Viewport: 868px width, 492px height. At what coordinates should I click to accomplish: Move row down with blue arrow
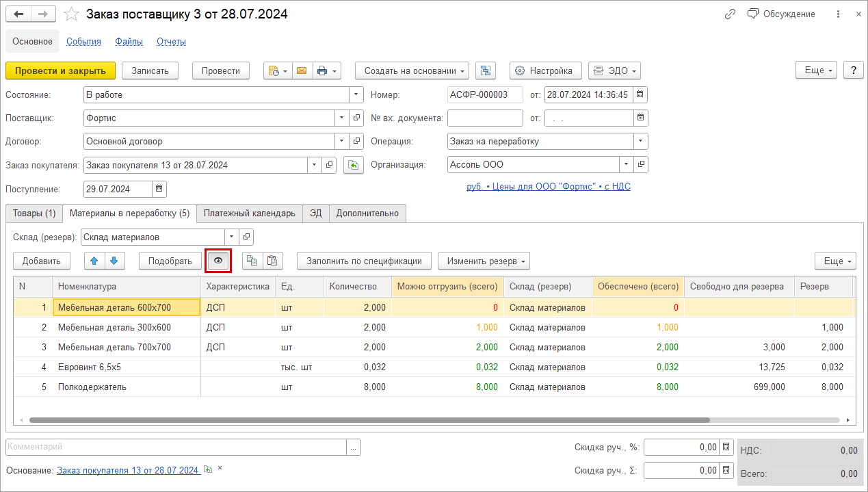pyautogui.click(x=114, y=261)
